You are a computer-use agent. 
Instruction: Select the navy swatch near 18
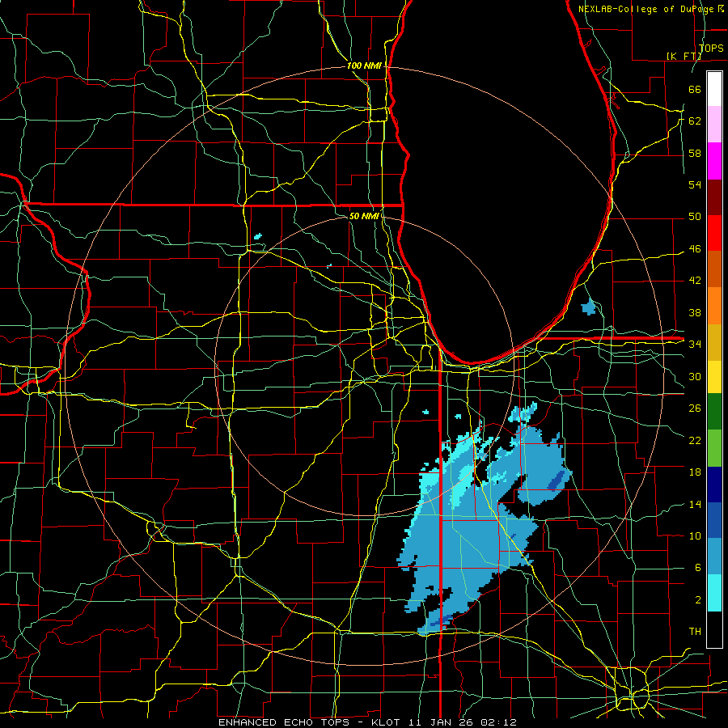click(x=714, y=485)
